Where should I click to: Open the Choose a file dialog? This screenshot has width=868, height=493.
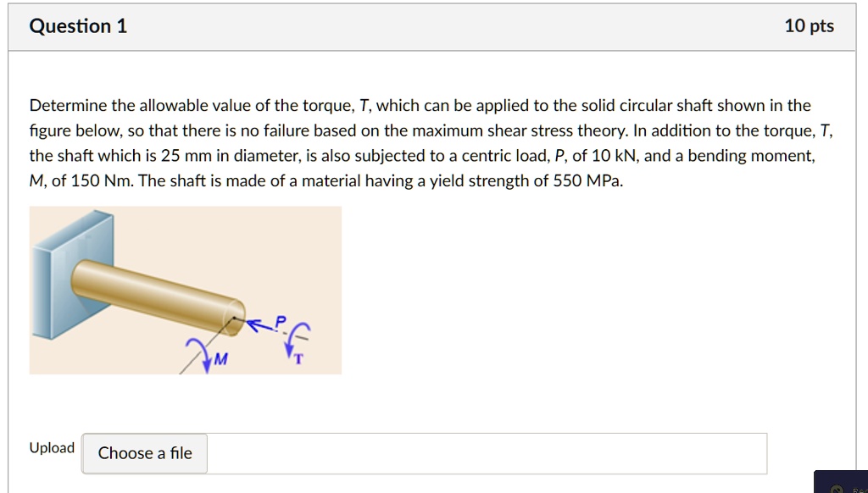(143, 453)
